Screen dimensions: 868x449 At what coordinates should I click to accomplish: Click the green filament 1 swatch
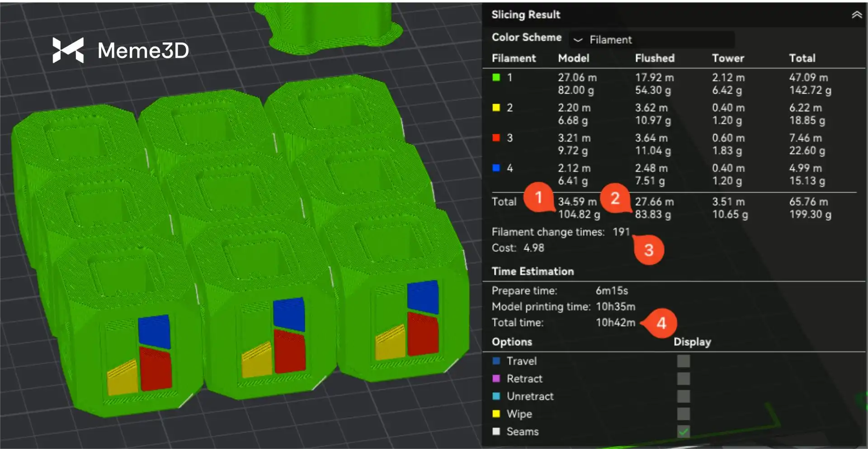[496, 77]
